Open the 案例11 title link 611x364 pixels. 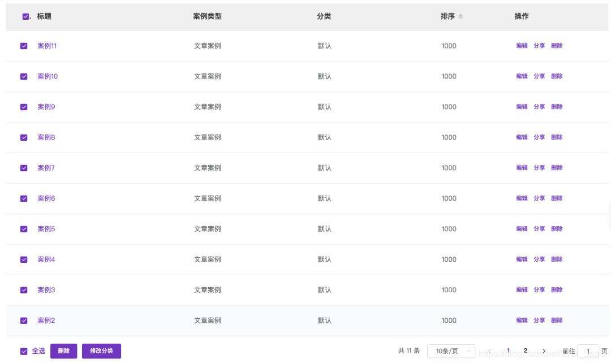pyautogui.click(x=47, y=46)
